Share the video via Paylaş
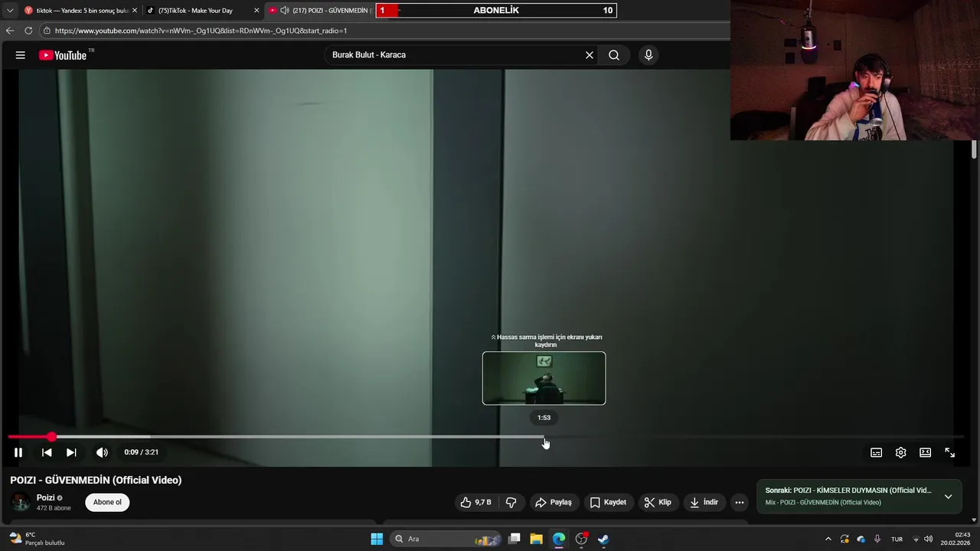980x551 pixels. [554, 502]
